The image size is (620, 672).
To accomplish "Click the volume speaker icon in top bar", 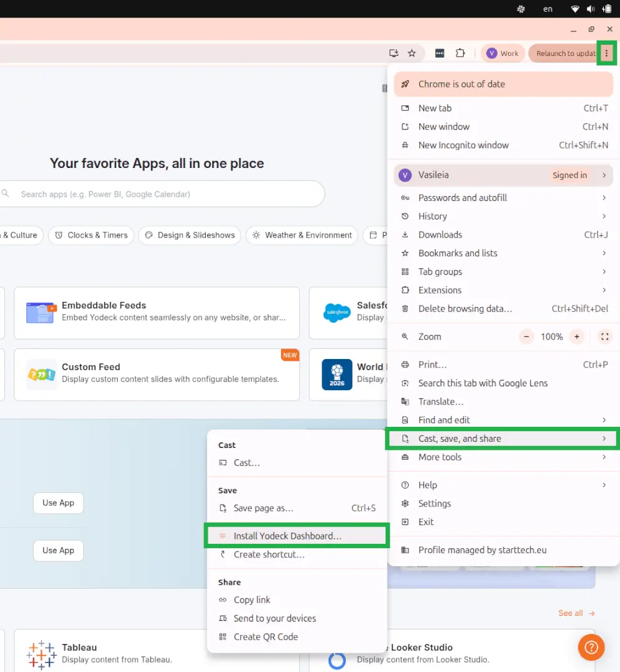I will click(591, 9).
